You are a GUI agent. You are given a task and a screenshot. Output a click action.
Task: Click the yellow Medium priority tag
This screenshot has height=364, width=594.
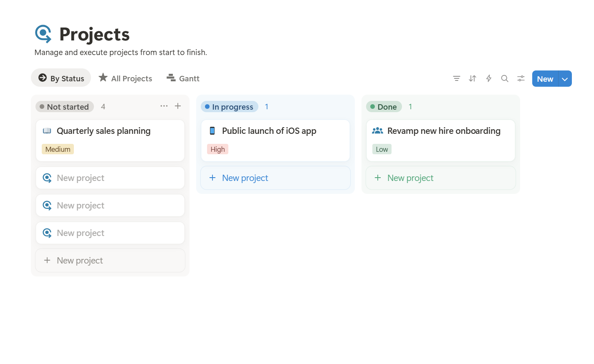58,149
